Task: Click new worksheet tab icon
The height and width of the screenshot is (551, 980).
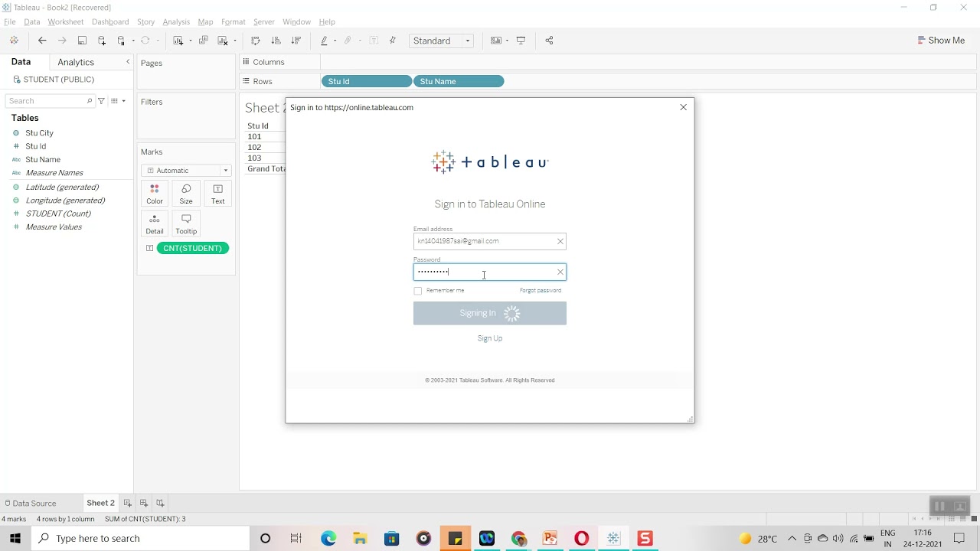Action: point(128,503)
